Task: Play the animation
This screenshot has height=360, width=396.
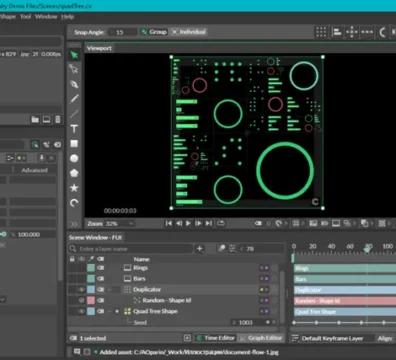Action: point(188,223)
